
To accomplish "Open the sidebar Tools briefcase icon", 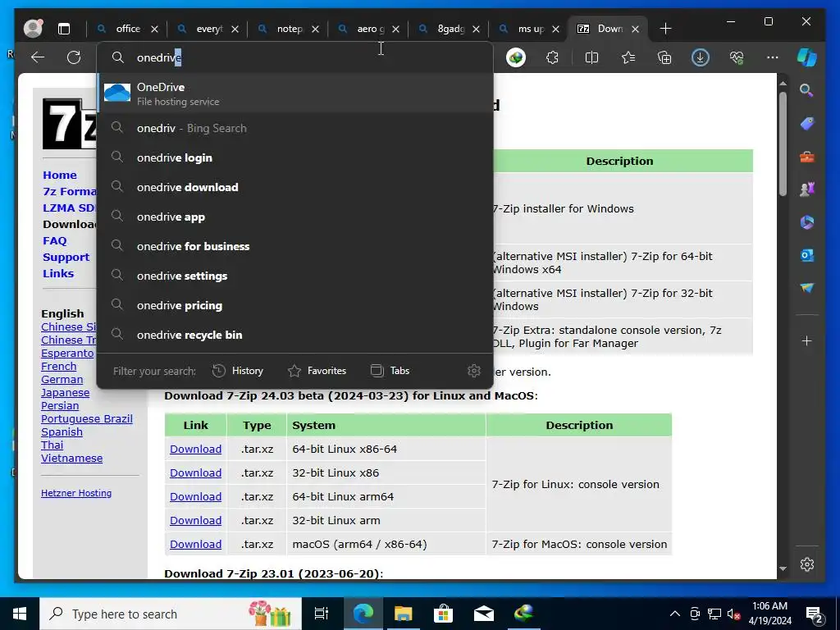I will click(x=807, y=157).
